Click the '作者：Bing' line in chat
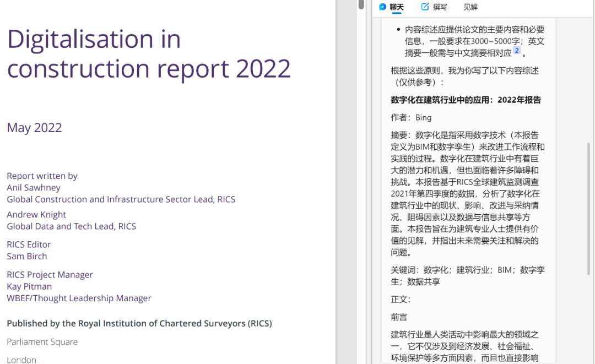The image size is (595, 364). coord(411,117)
